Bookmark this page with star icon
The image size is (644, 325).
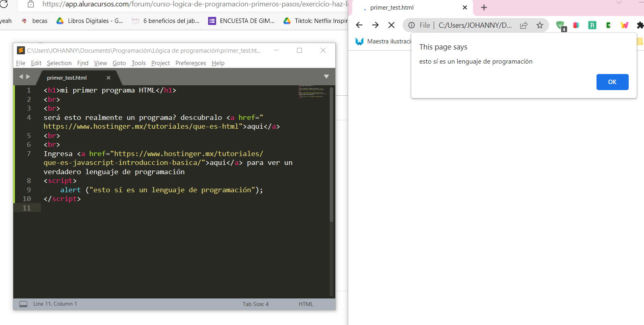tap(540, 25)
